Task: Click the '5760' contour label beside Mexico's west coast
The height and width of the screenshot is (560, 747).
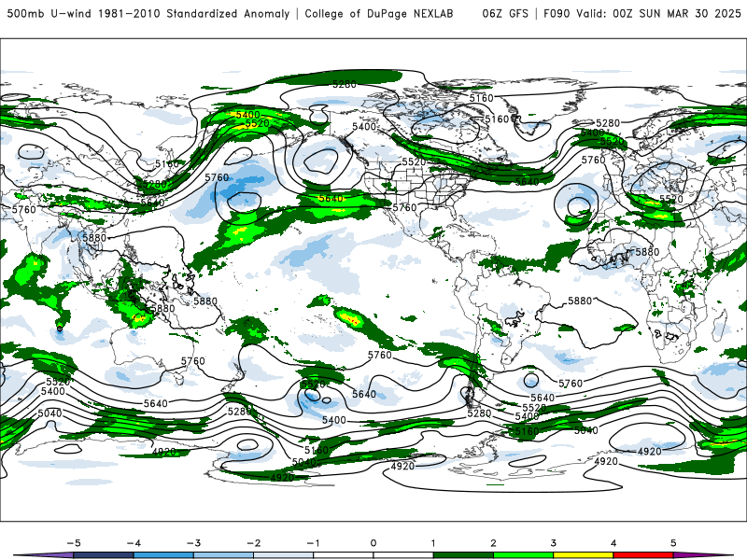Action: tap(404, 207)
